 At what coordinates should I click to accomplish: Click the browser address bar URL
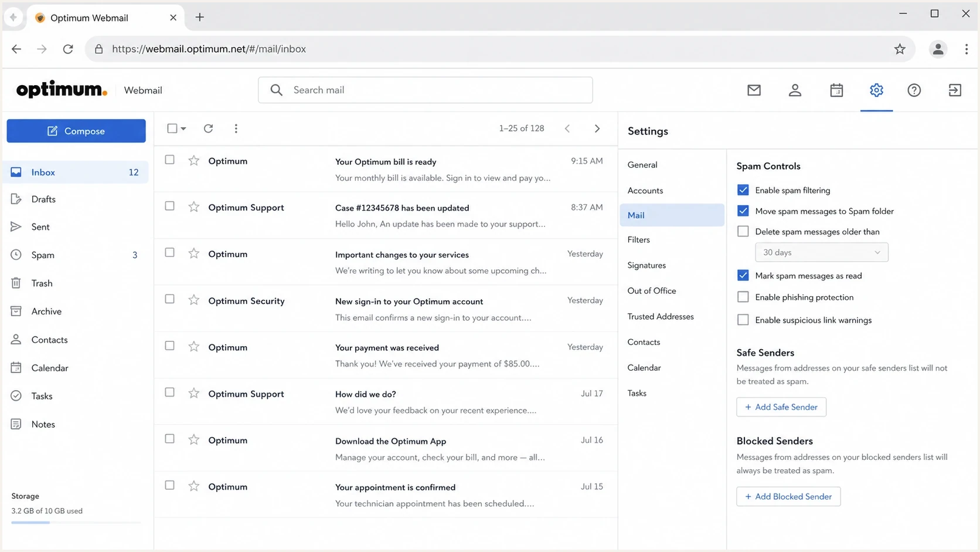coord(209,49)
